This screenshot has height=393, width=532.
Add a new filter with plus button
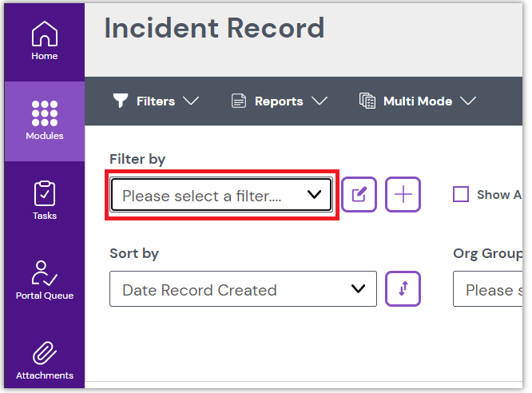point(403,195)
